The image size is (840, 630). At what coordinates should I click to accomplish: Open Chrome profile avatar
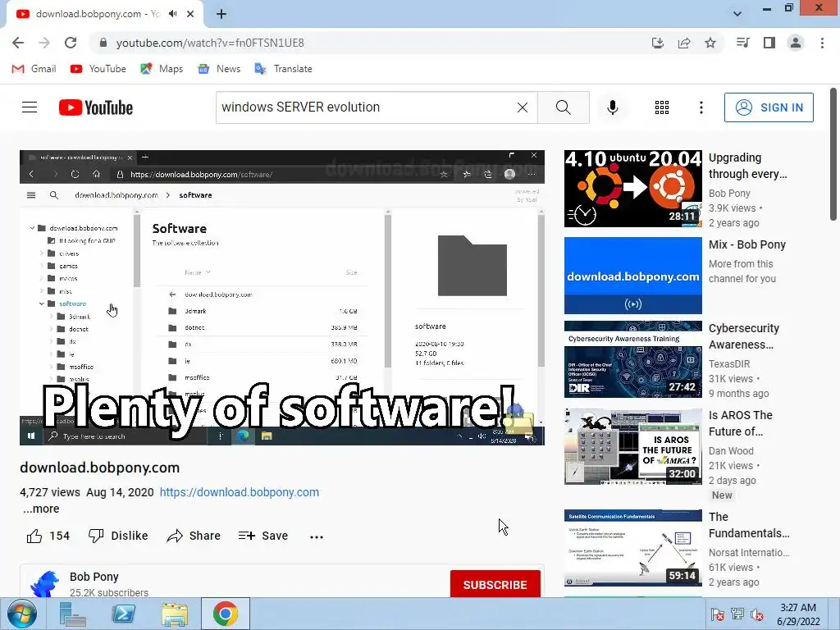[796, 43]
